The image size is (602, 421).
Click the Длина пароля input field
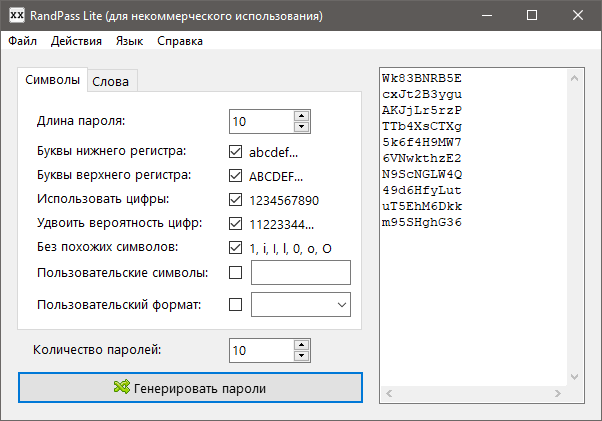pos(262,122)
